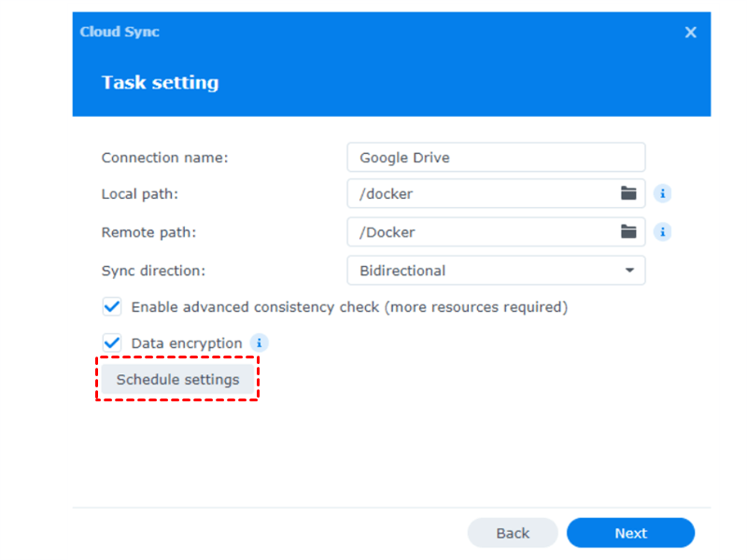
Task: Click the info icon beside Remote path
Action: point(663,232)
